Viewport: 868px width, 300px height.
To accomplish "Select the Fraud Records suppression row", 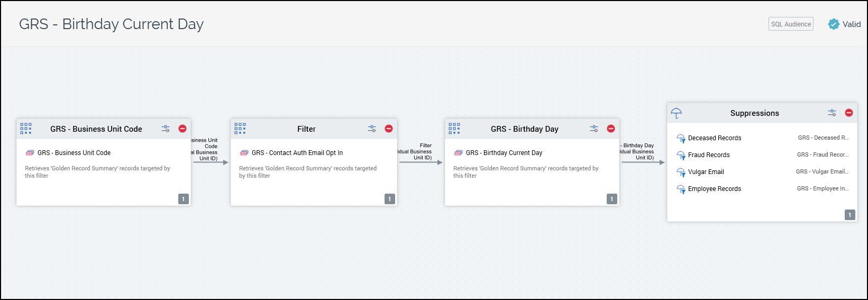I will [x=709, y=155].
